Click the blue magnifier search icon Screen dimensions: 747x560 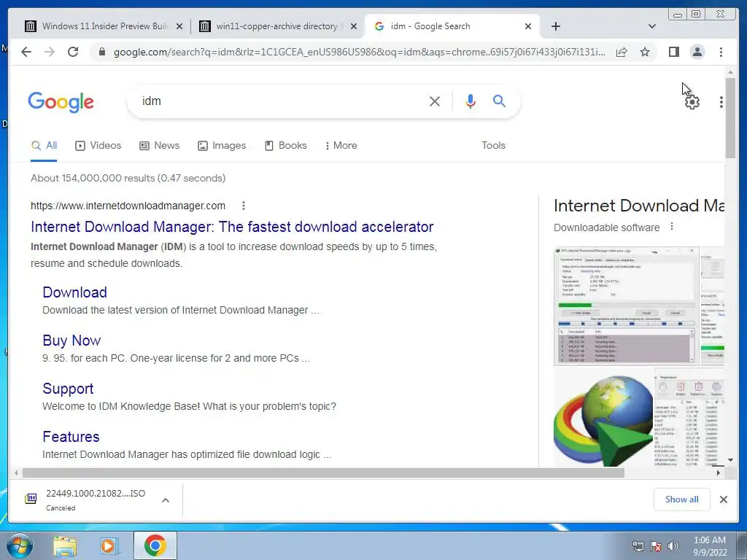[x=499, y=101]
